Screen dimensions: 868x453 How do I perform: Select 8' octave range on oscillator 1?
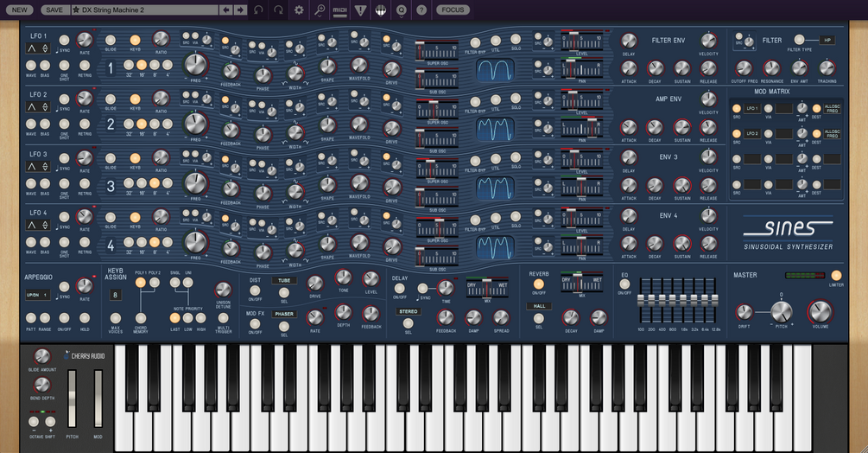[155, 66]
